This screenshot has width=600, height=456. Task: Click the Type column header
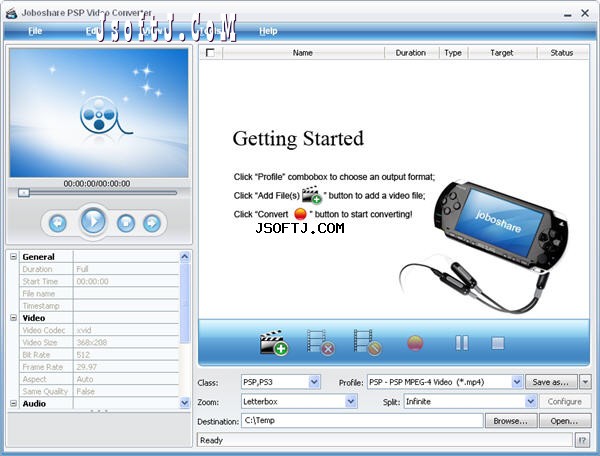pyautogui.click(x=453, y=53)
